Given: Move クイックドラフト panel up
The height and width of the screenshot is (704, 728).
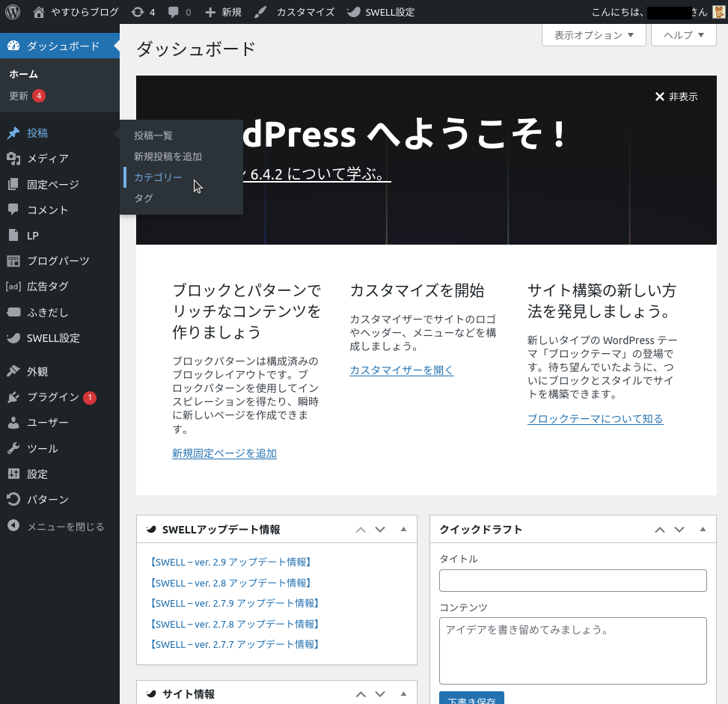Looking at the screenshot, I should pyautogui.click(x=660, y=530).
